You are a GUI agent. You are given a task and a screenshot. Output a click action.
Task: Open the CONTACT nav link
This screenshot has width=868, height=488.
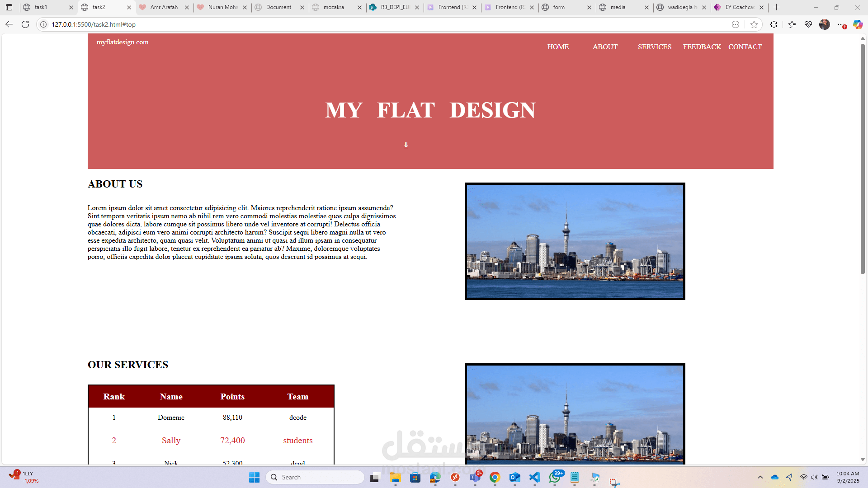pyautogui.click(x=745, y=47)
